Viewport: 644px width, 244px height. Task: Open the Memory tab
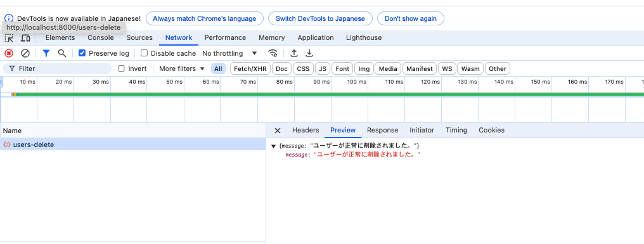pos(271,37)
